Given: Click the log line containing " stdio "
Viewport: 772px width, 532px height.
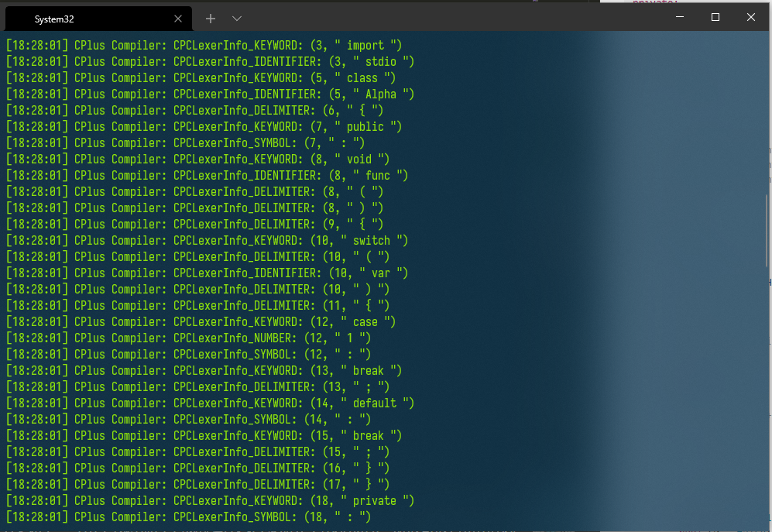Looking at the screenshot, I should (211, 62).
